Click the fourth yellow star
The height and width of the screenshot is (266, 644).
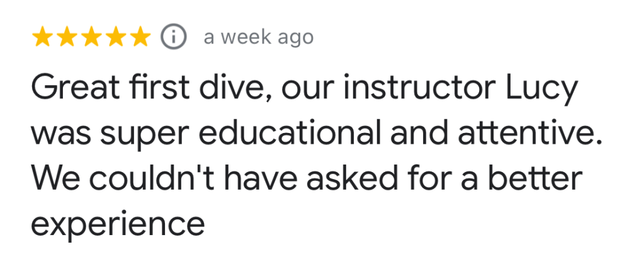pos(115,37)
